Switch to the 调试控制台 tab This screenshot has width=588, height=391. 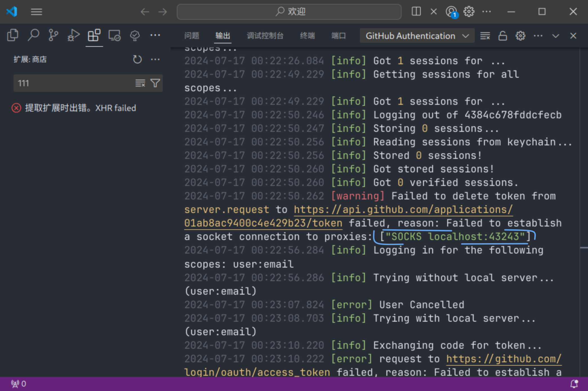(x=265, y=36)
